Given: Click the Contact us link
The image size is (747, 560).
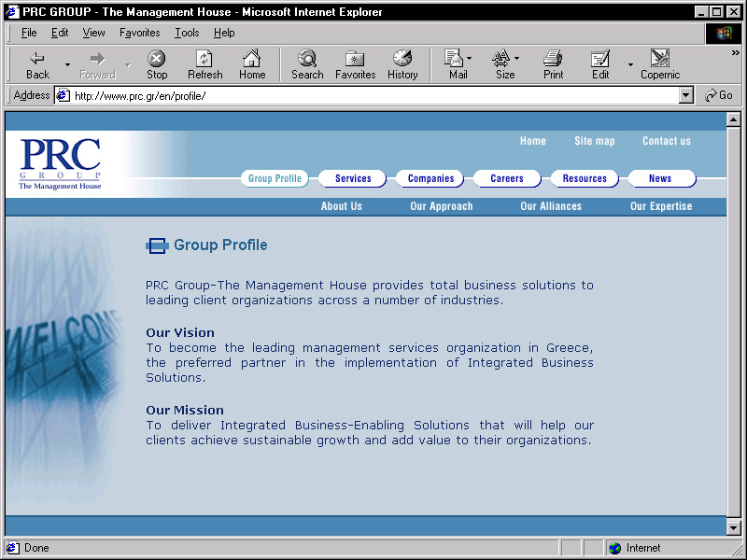Looking at the screenshot, I should pyautogui.click(x=666, y=141).
